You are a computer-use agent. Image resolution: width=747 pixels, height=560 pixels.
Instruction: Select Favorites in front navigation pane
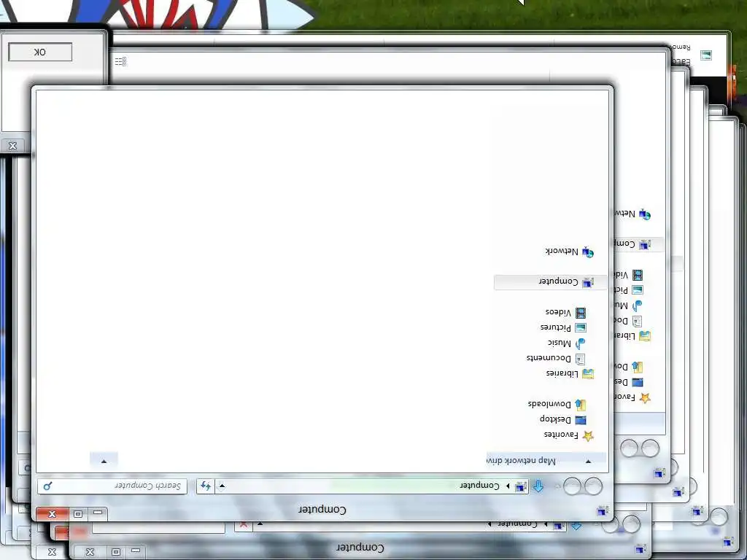point(561,435)
